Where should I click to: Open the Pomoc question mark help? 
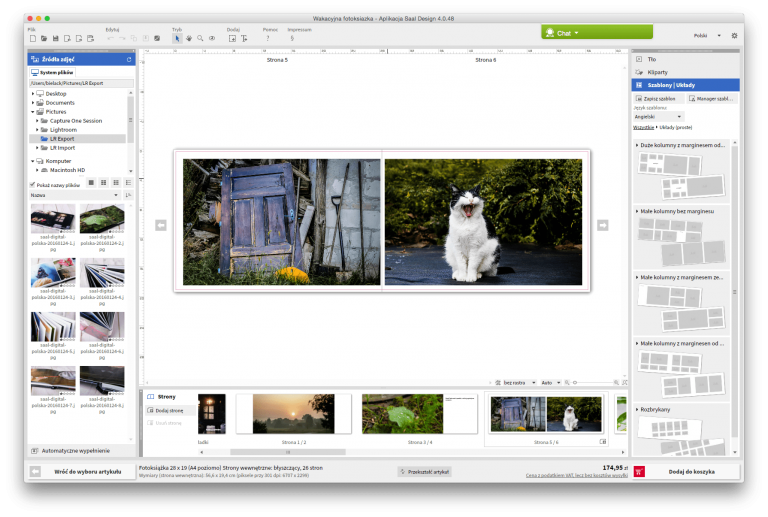[x=268, y=38]
